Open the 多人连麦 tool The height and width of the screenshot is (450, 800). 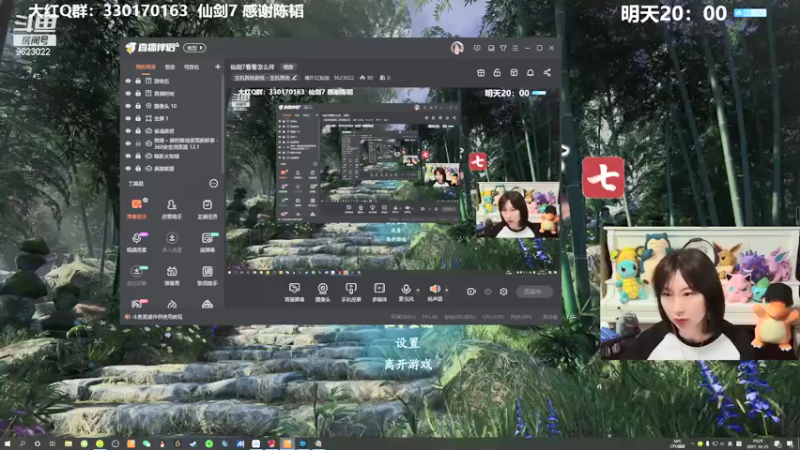[171, 242]
